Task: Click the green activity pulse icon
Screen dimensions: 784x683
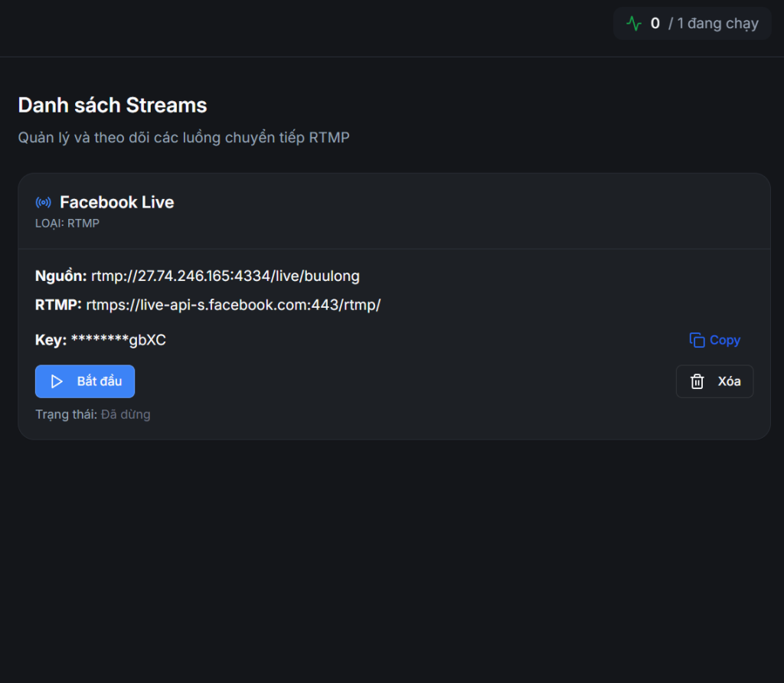Action: tap(634, 24)
